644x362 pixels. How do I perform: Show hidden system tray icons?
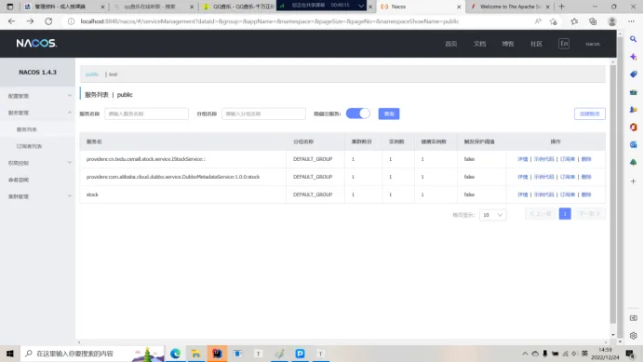525,354
